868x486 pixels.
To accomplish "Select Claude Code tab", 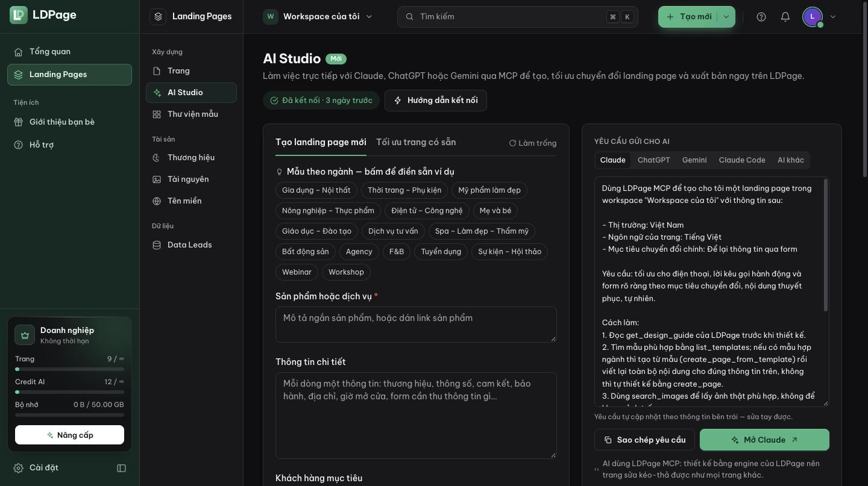I will click(x=742, y=160).
